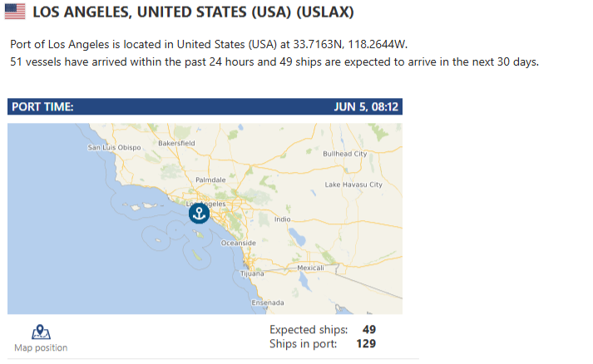Viewport: 593px width, 364px height.
Task: Click the Map position label
Action: [x=41, y=347]
